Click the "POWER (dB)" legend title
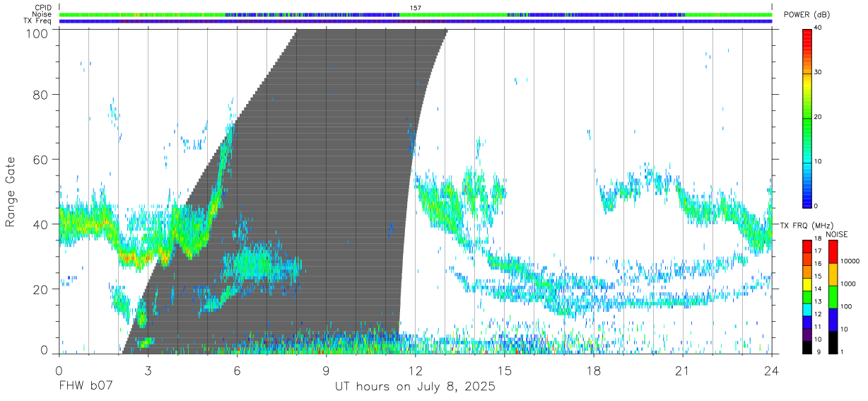Image resolution: width=868 pixels, height=401 pixels. [x=807, y=15]
